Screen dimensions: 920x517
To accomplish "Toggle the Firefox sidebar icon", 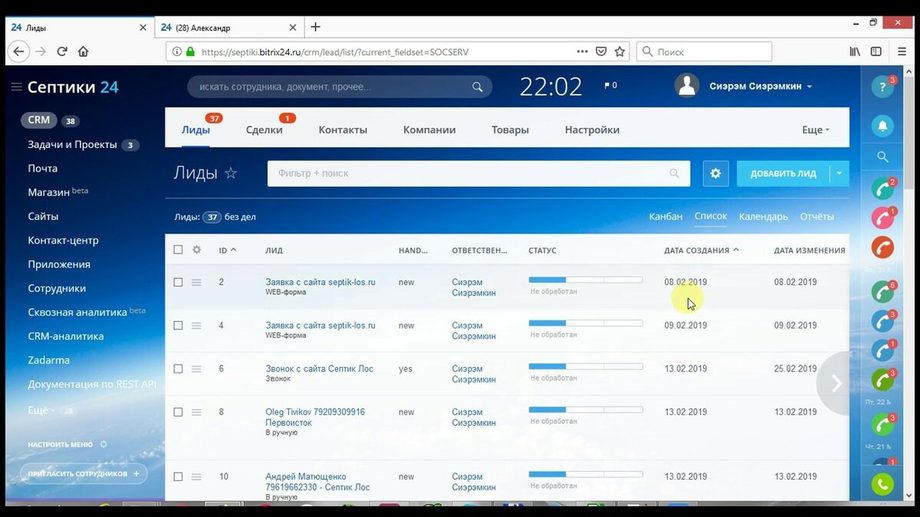I will click(x=876, y=52).
